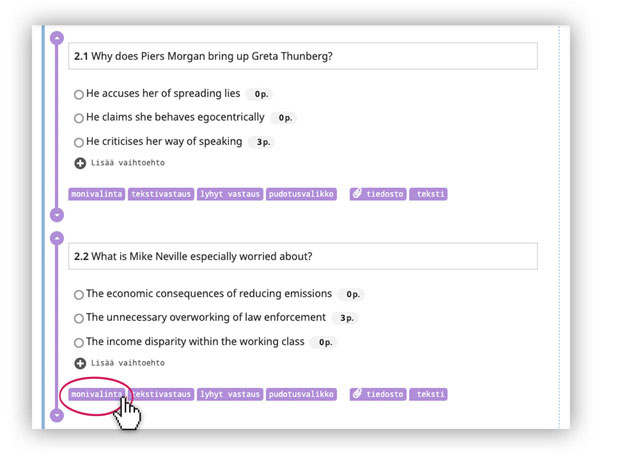Image resolution: width=617 pixels, height=465 pixels.
Task: Click the down arrow below question 2.2
Action: pyautogui.click(x=57, y=414)
